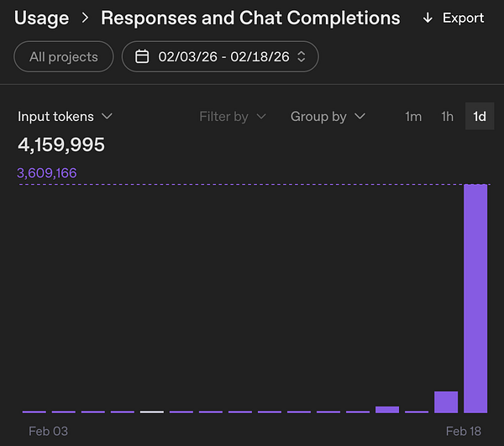Click the Feb 03 axis label
This screenshot has width=504, height=446.
48,431
